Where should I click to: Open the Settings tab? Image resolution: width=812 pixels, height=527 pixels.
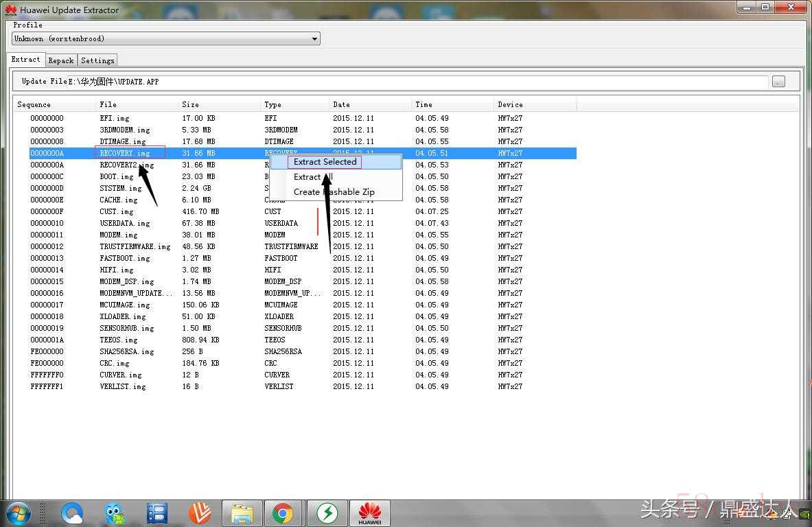(x=97, y=60)
